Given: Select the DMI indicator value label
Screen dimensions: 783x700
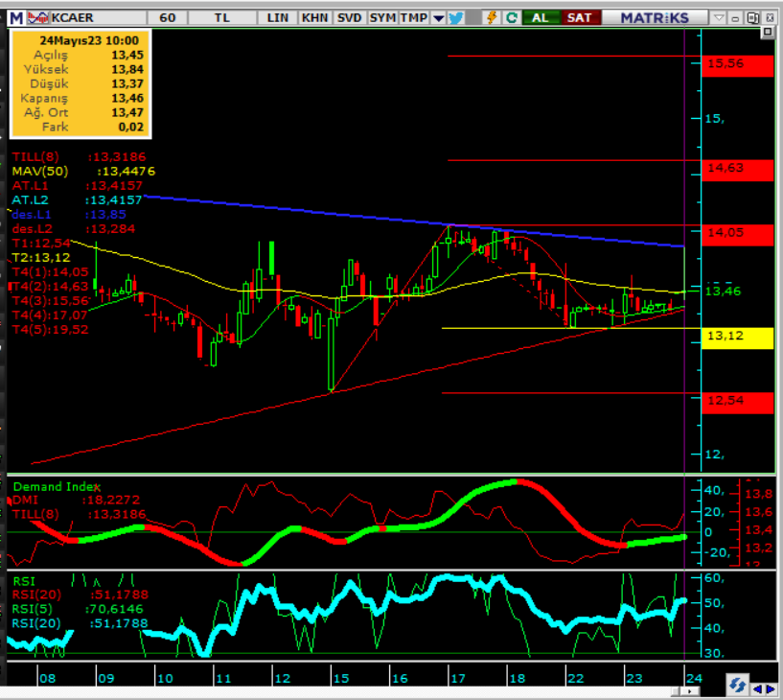Looking at the screenshot, I should [76, 501].
